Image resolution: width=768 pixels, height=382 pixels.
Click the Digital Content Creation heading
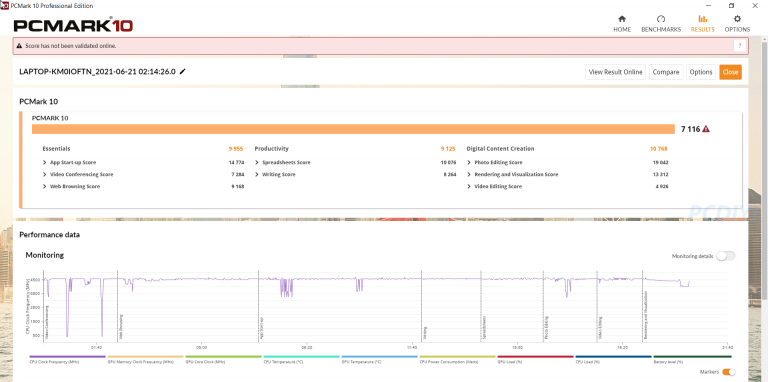pos(500,148)
